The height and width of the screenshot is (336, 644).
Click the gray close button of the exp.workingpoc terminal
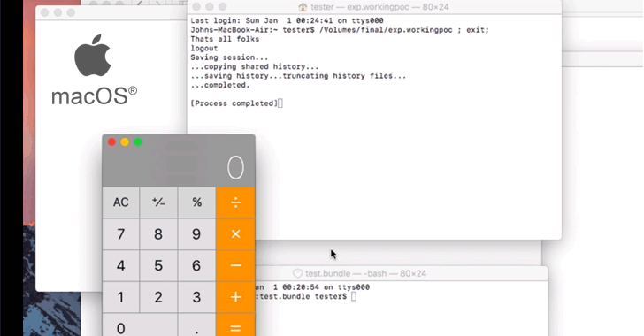point(196,7)
